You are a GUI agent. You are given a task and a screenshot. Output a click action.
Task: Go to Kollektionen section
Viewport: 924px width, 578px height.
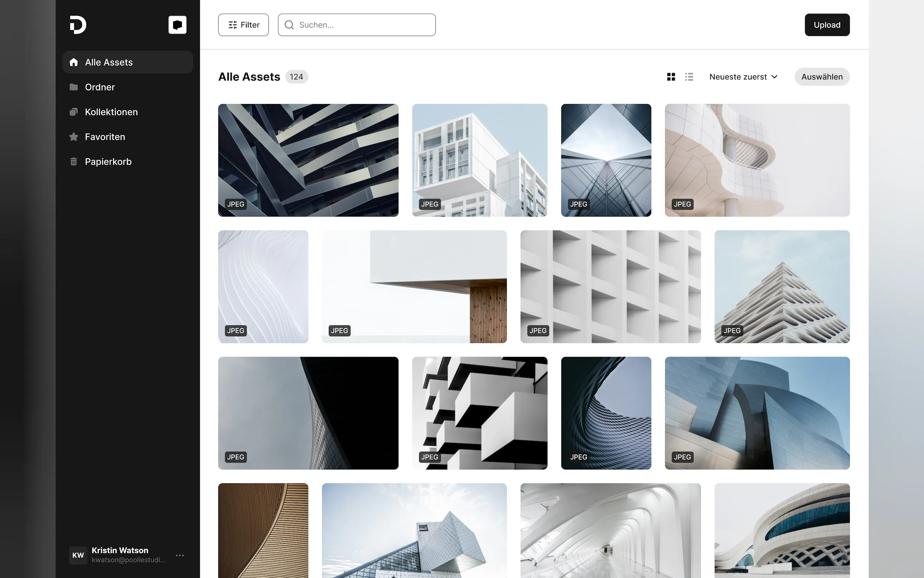pos(111,112)
